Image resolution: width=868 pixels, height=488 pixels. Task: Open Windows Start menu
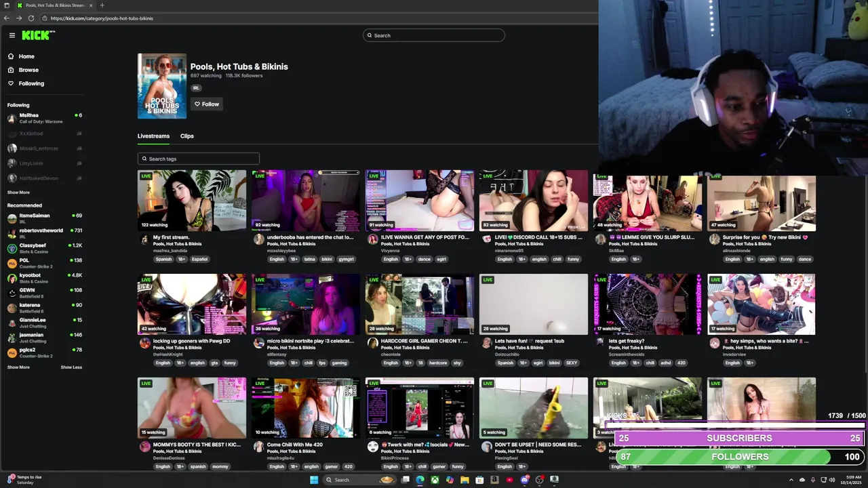314,480
